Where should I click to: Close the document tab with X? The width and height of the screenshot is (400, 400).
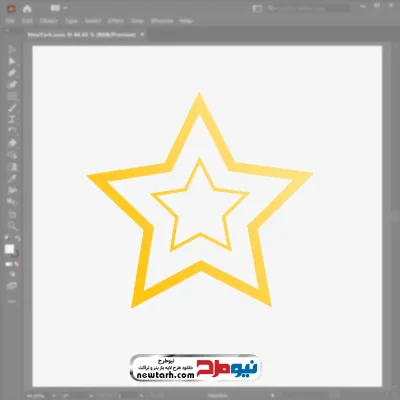click(x=142, y=34)
